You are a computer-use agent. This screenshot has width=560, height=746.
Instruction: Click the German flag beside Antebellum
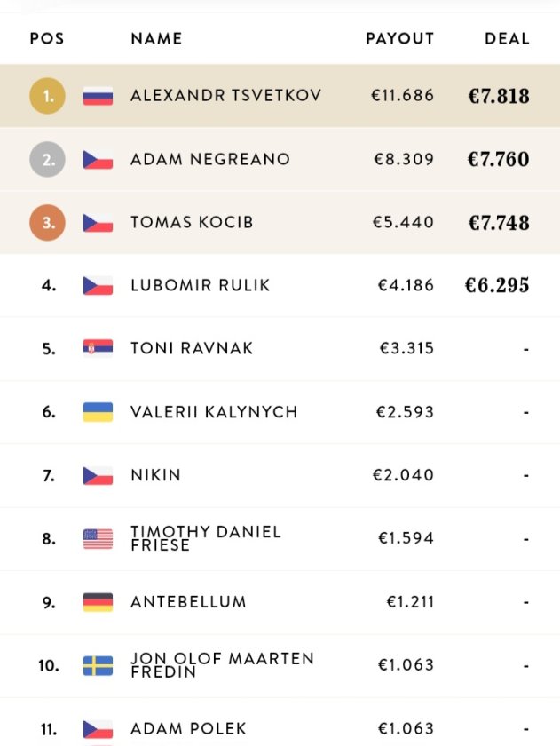[98, 602]
